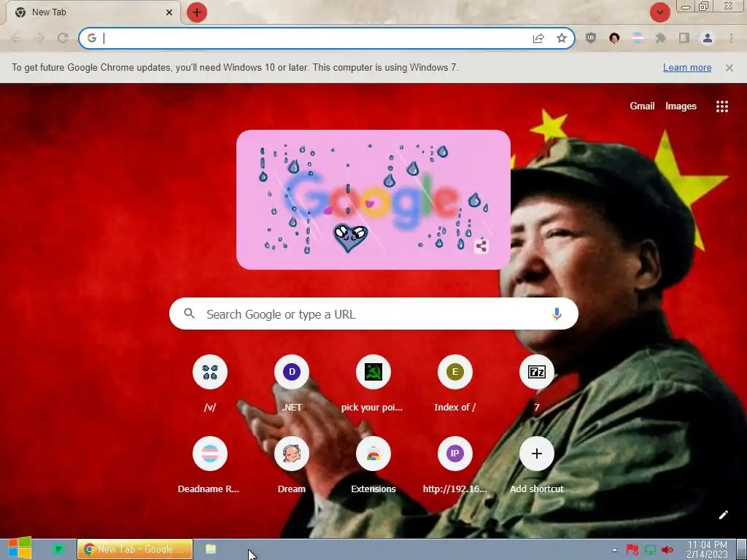Go back to the previous page
Viewport: 747px width, 560px height.
click(x=16, y=38)
